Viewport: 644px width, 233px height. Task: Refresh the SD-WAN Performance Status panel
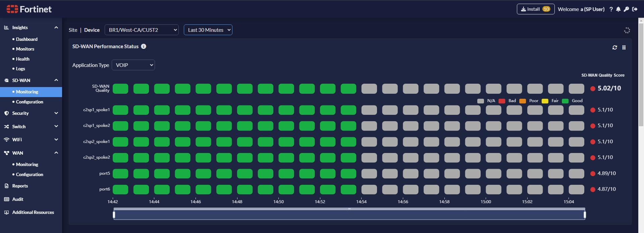(615, 48)
